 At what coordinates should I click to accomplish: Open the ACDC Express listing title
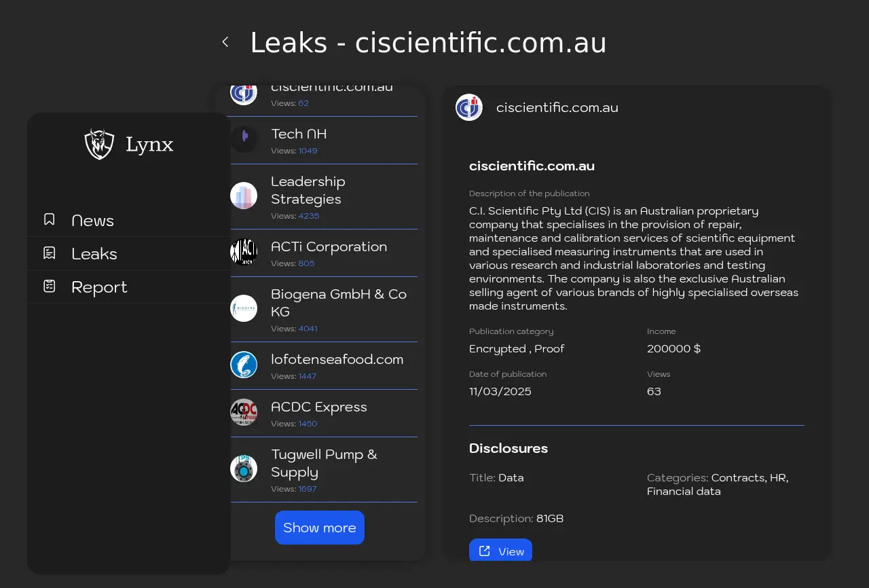[318, 407]
